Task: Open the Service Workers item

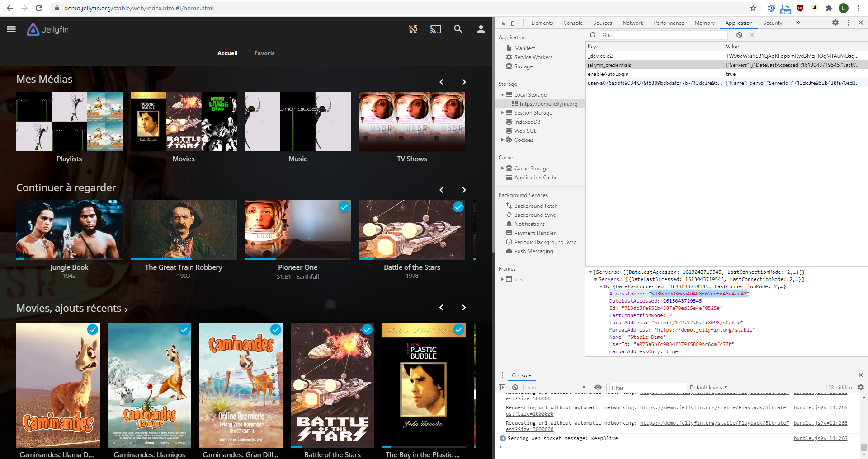Action: (533, 57)
